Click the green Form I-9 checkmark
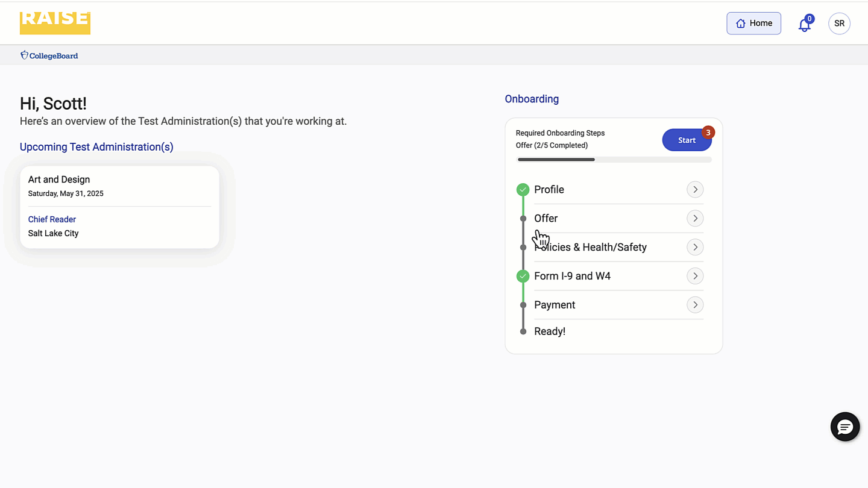This screenshot has height=488, width=868. 523,277
